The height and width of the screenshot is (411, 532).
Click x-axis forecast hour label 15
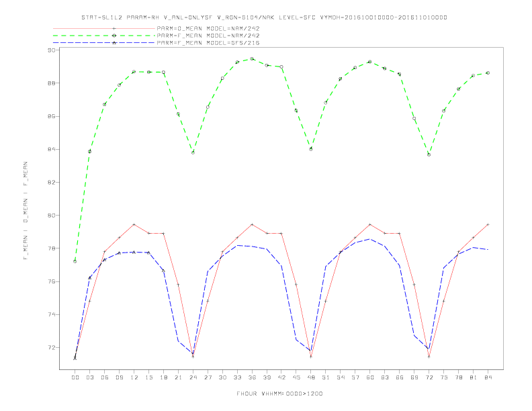tap(148, 377)
